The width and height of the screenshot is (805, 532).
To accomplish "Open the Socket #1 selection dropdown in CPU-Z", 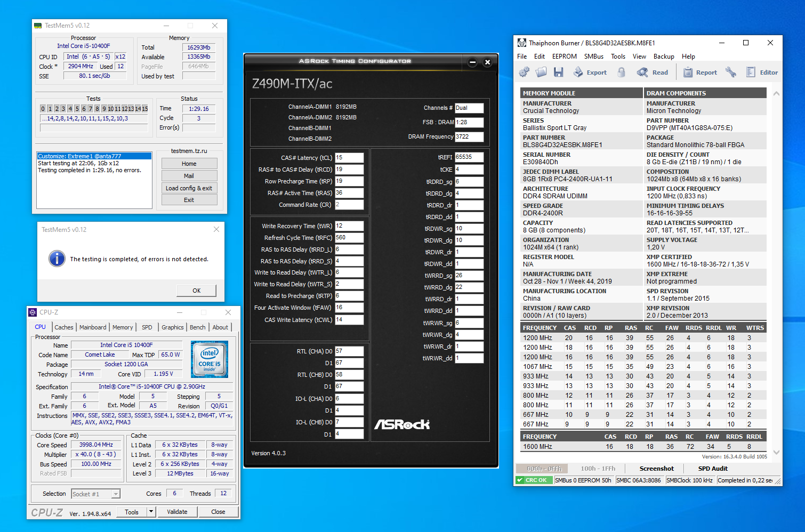I will click(96, 494).
